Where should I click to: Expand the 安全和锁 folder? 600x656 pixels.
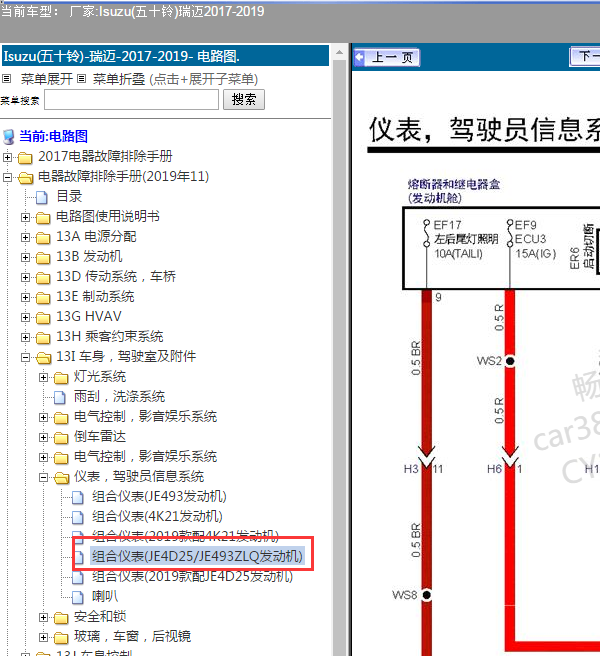(x=44, y=617)
